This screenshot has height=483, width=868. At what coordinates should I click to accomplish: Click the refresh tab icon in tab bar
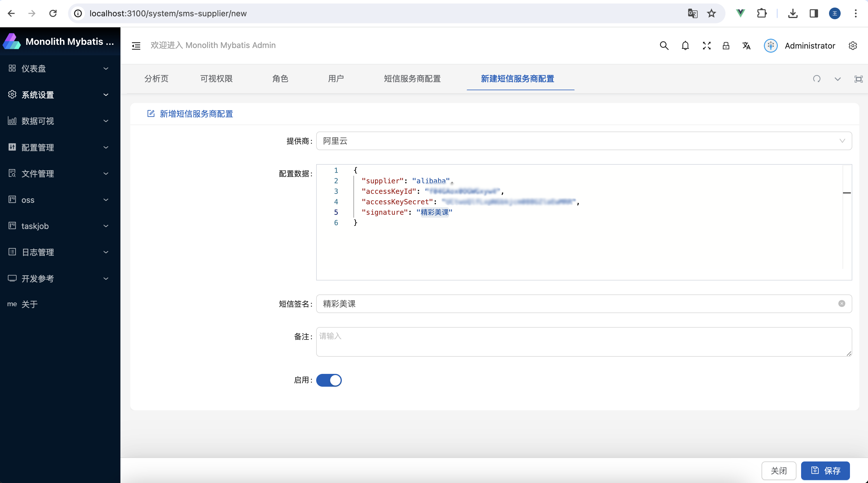(x=817, y=79)
